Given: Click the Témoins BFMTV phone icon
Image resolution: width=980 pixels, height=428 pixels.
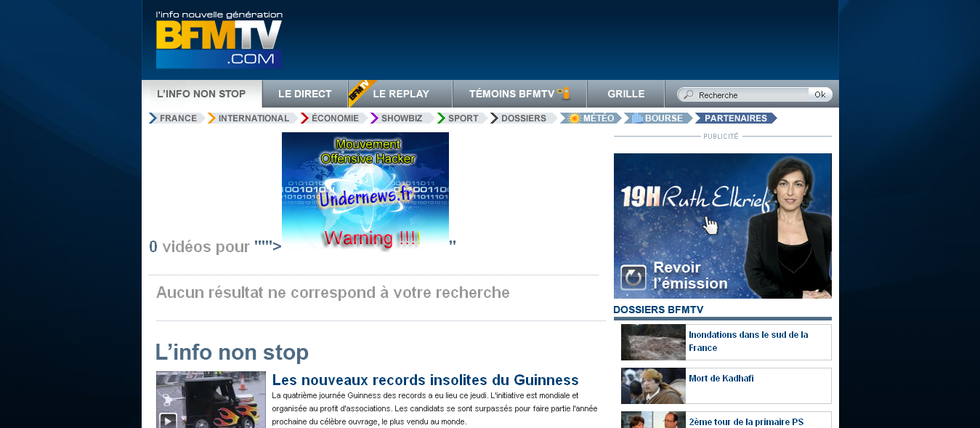Looking at the screenshot, I should 564,93.
